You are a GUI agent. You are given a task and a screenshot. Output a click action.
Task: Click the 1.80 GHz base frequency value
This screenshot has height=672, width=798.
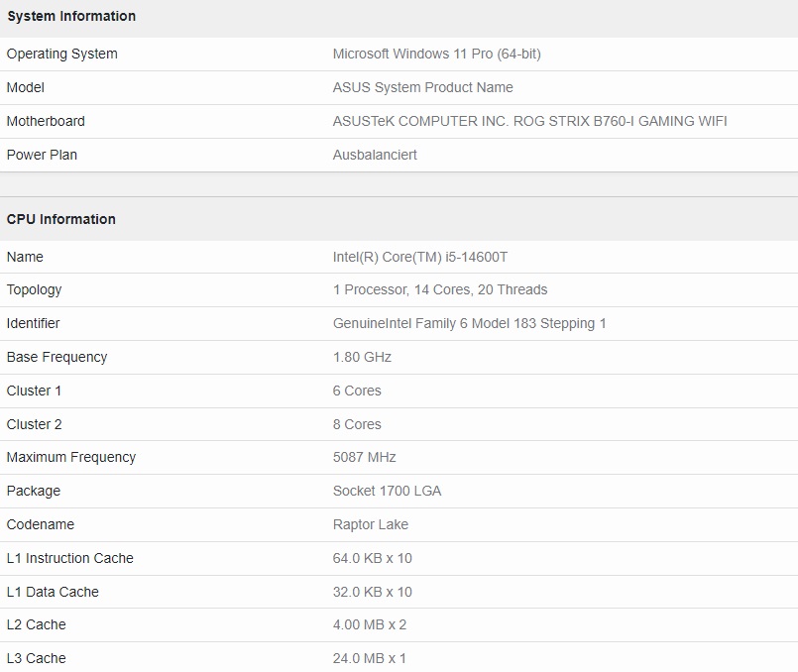click(x=363, y=357)
